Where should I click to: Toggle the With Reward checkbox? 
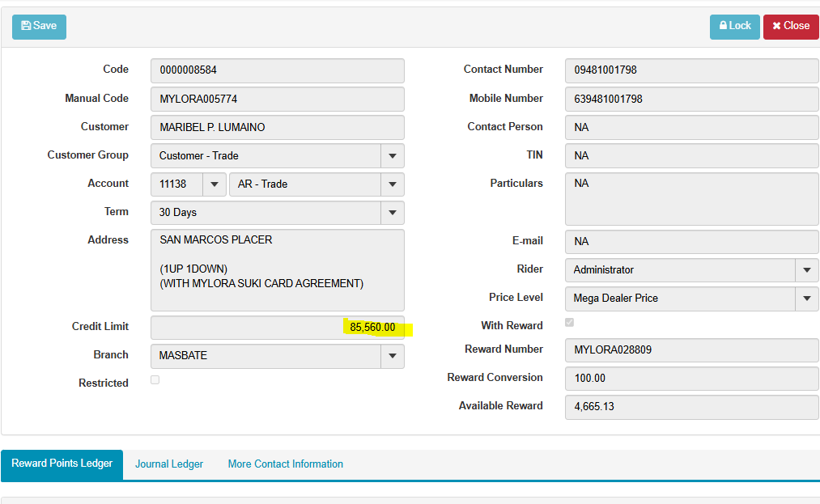[570, 323]
